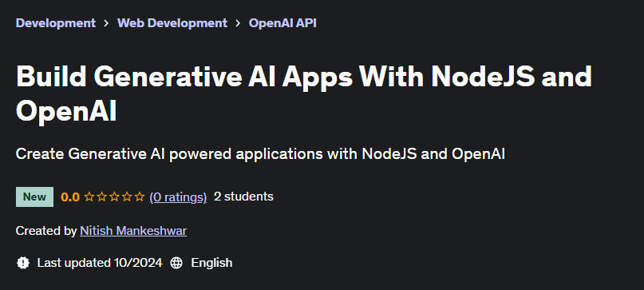Click the Last updated badge icon
This screenshot has width=644, height=290.
(x=23, y=263)
